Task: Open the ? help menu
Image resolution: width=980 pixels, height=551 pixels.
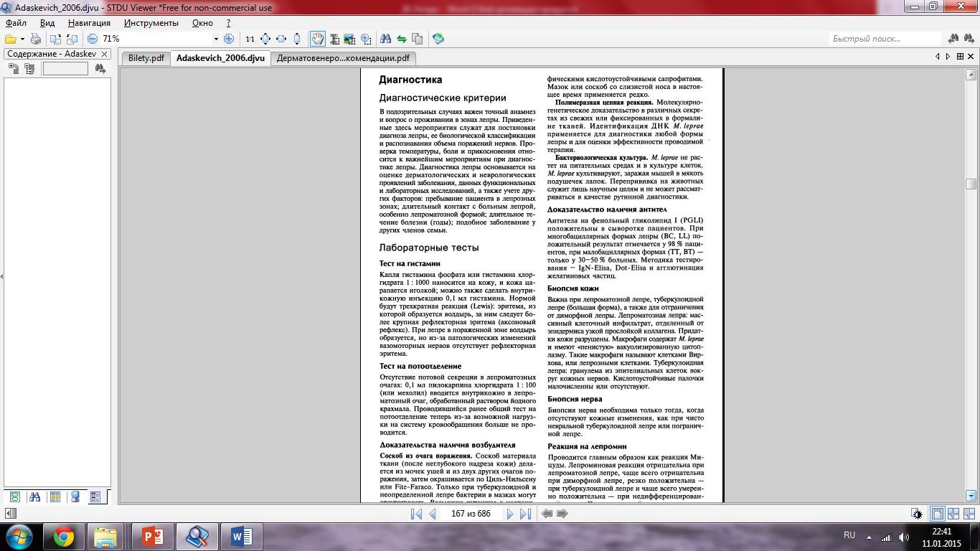Action: pos(228,23)
